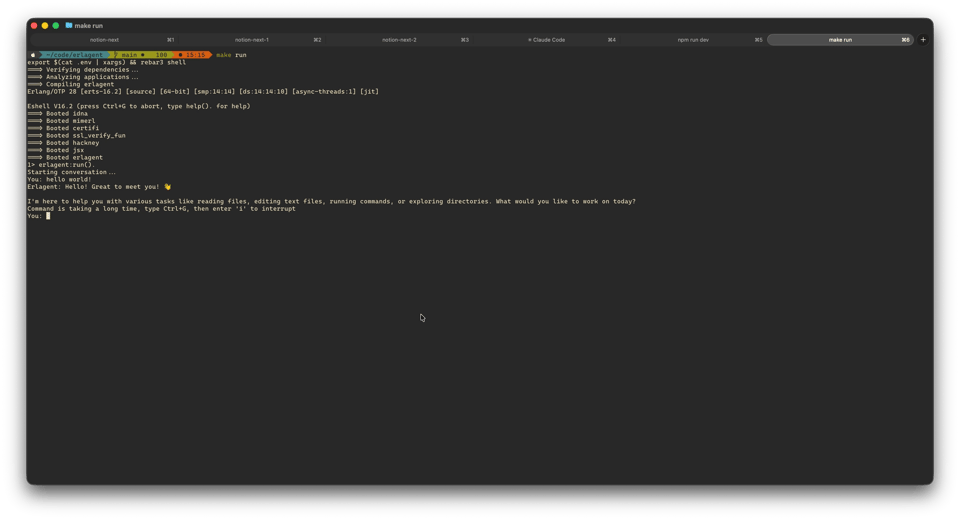This screenshot has height=520, width=960.
Task: Select the active make run tab
Action: (x=840, y=40)
